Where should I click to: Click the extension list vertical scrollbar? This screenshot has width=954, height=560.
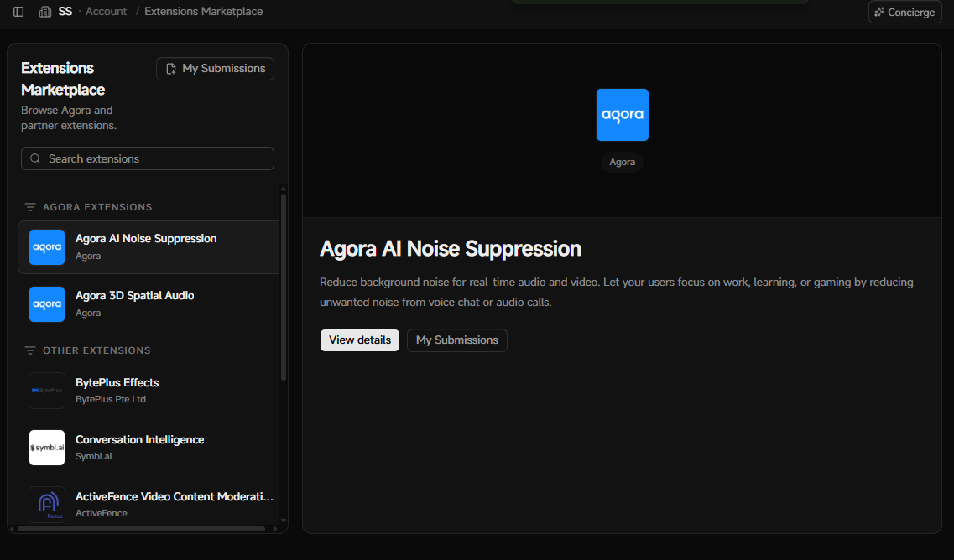click(x=284, y=287)
